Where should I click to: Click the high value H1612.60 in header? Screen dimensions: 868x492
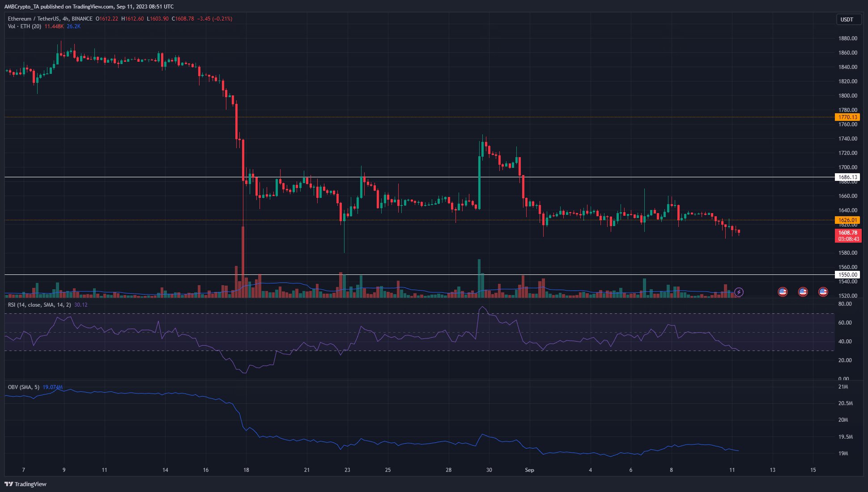[x=133, y=19]
